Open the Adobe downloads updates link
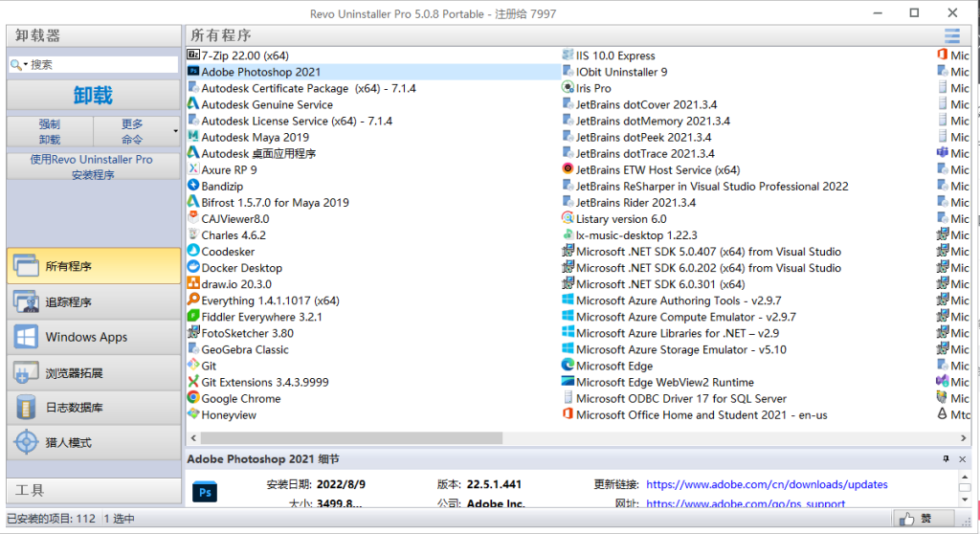The width and height of the screenshot is (980, 534). click(x=767, y=484)
